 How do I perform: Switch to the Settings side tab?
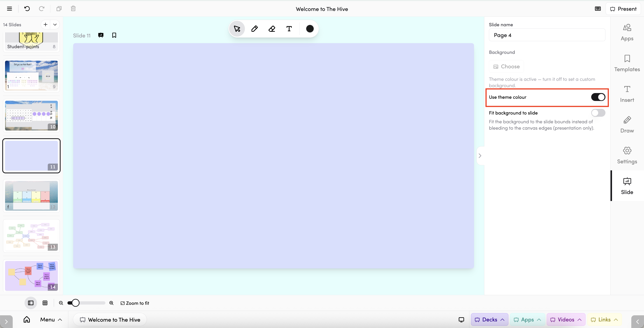pos(627,155)
